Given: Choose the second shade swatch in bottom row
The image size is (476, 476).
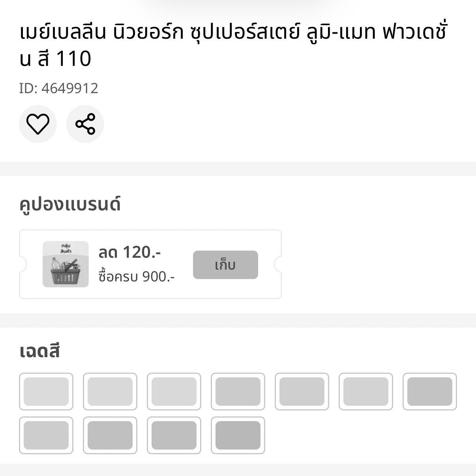Looking at the screenshot, I should [x=110, y=435].
